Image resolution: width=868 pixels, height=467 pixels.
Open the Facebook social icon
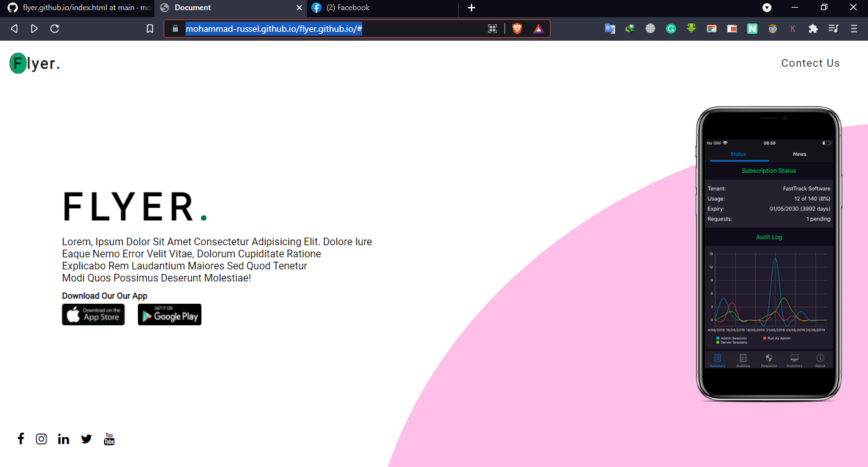(21, 438)
